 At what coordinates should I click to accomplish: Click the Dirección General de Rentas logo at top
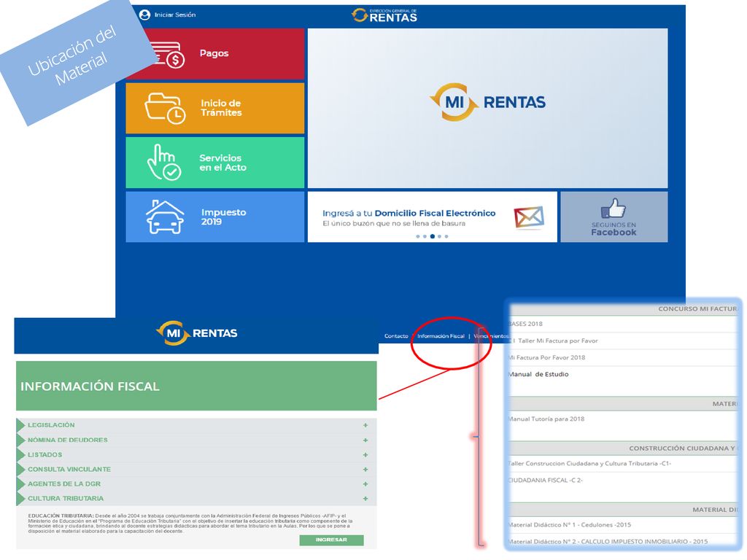point(384,16)
